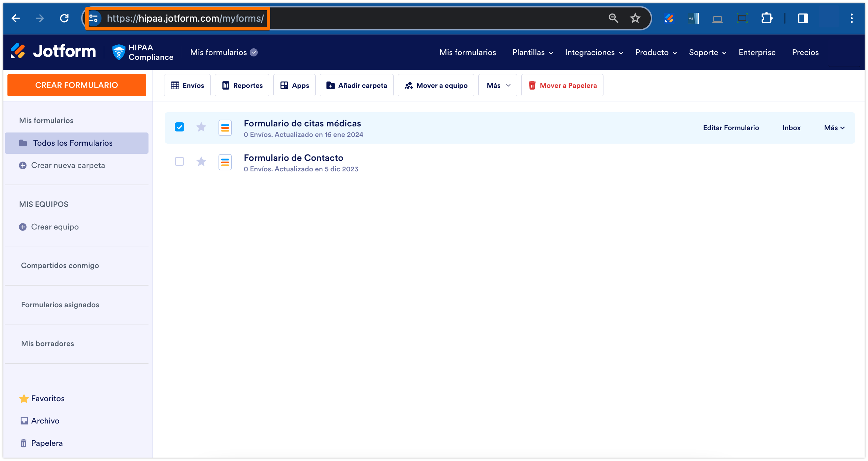Click the screen capture extension icon
Viewport: 868px width, 461px height.
[742, 18]
